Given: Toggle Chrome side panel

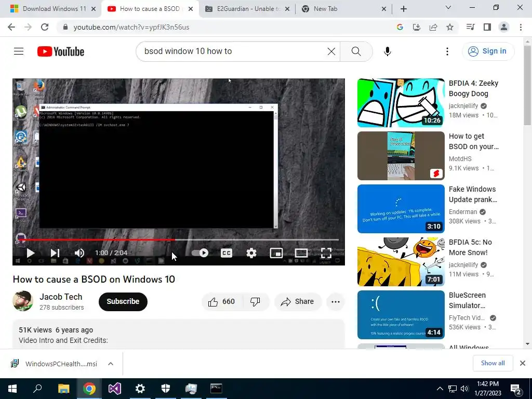Looking at the screenshot, I should (487, 27).
